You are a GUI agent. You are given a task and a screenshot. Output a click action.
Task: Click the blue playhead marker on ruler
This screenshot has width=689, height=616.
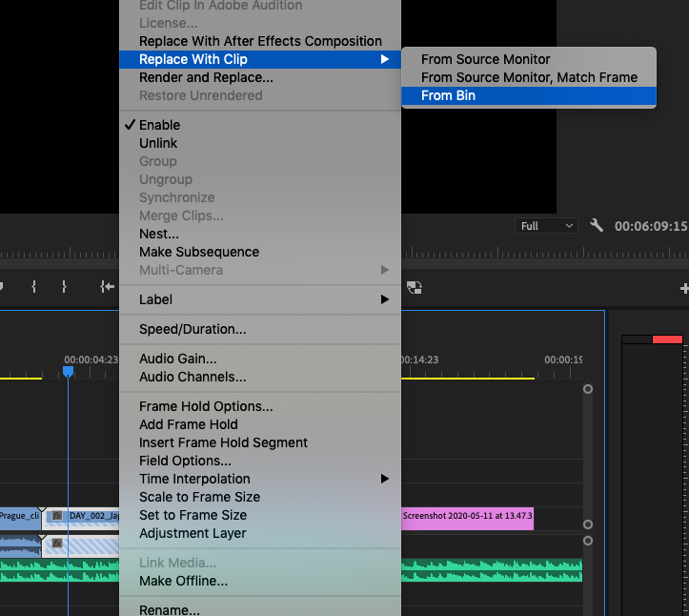pyautogui.click(x=69, y=371)
